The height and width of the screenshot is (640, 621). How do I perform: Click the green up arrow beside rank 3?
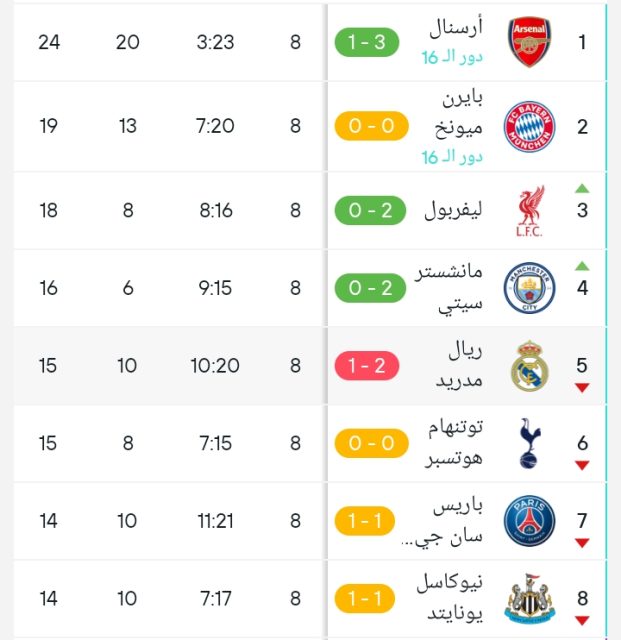(x=582, y=188)
